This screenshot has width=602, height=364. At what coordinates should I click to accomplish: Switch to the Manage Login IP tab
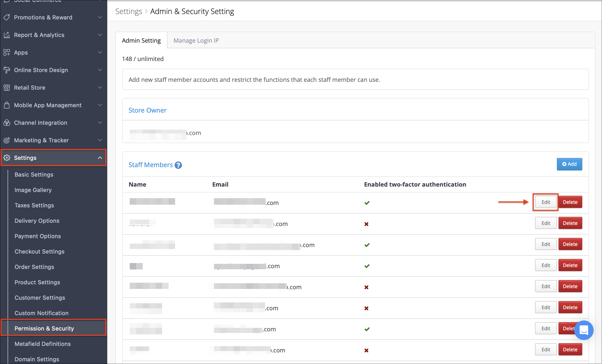(196, 41)
